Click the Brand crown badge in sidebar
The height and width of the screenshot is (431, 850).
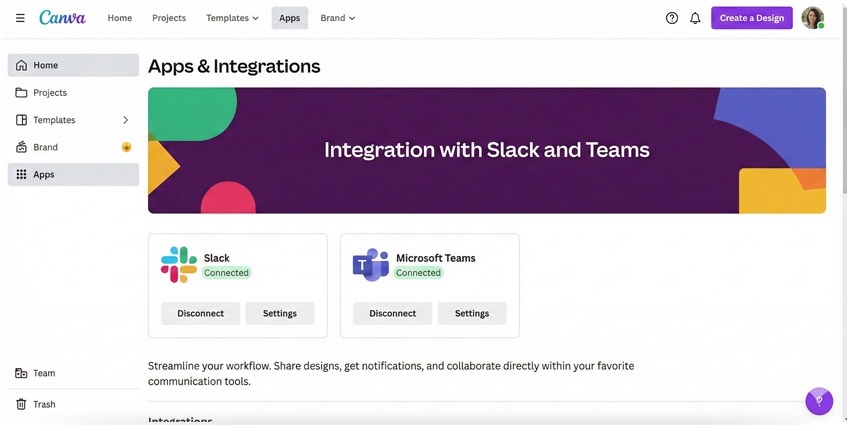click(126, 147)
